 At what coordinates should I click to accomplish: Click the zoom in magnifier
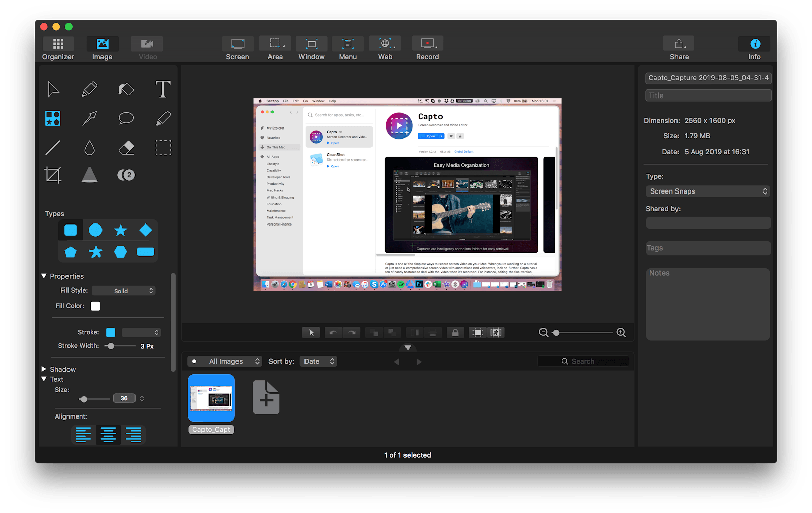tap(621, 332)
